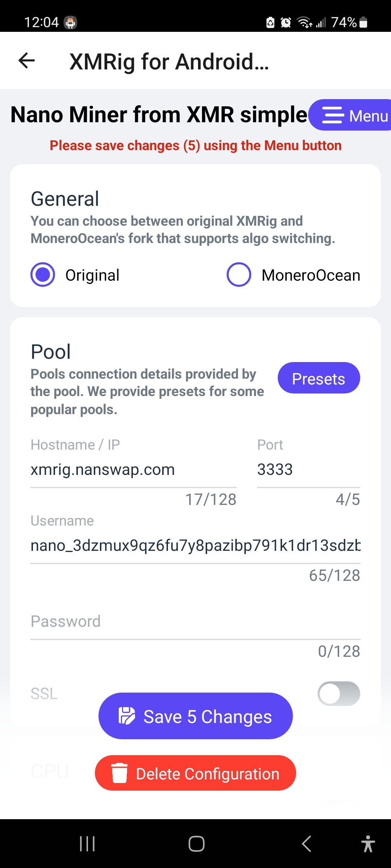391x868 pixels.
Task: Select the MoneroOcean radio button
Action: coord(239,275)
